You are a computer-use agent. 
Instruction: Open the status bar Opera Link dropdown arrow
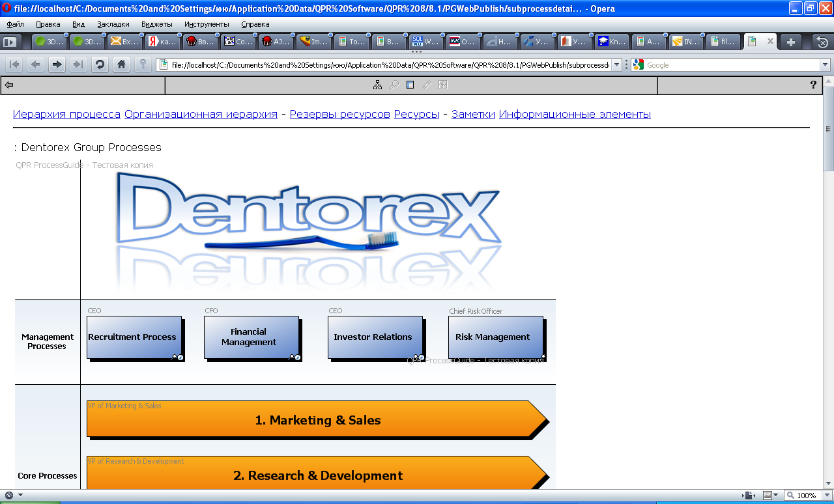tap(20, 496)
